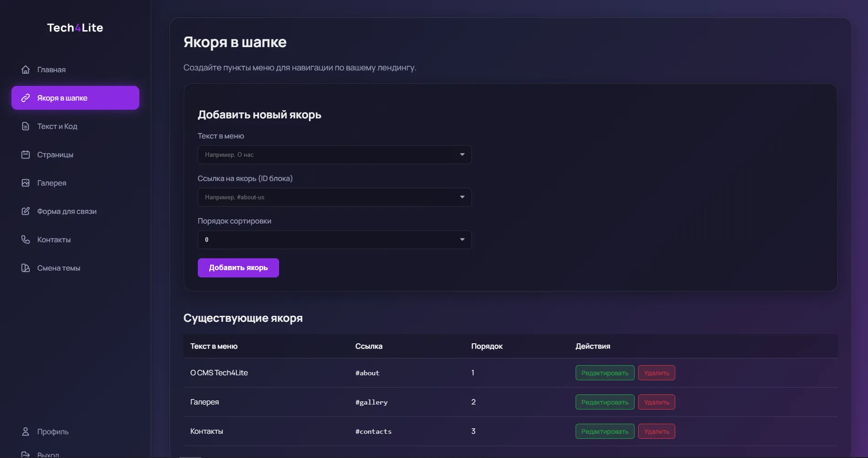Delete the Галерея anchor row
Viewport: 868px width, 458px height.
click(656, 402)
